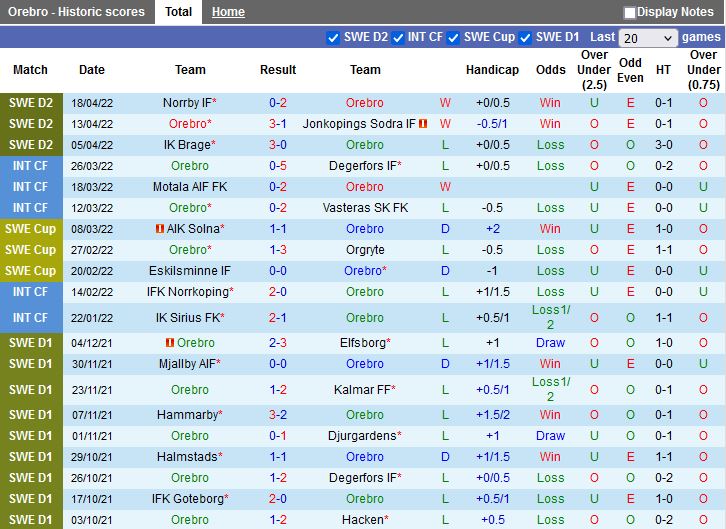This screenshot has width=726, height=529.
Task: Click the Djurgardens team name
Action: coord(363,436)
